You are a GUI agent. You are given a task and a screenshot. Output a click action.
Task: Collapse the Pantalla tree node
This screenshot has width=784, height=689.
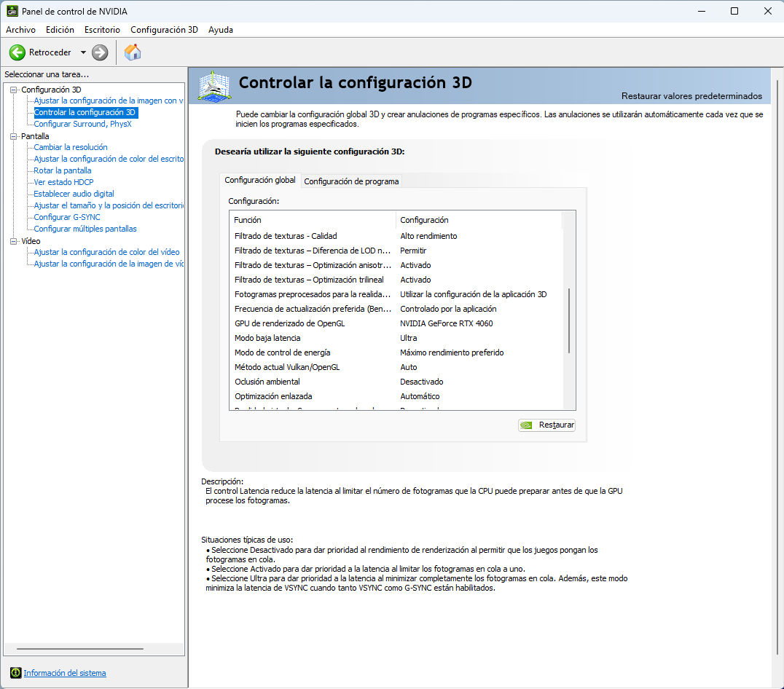click(14, 136)
